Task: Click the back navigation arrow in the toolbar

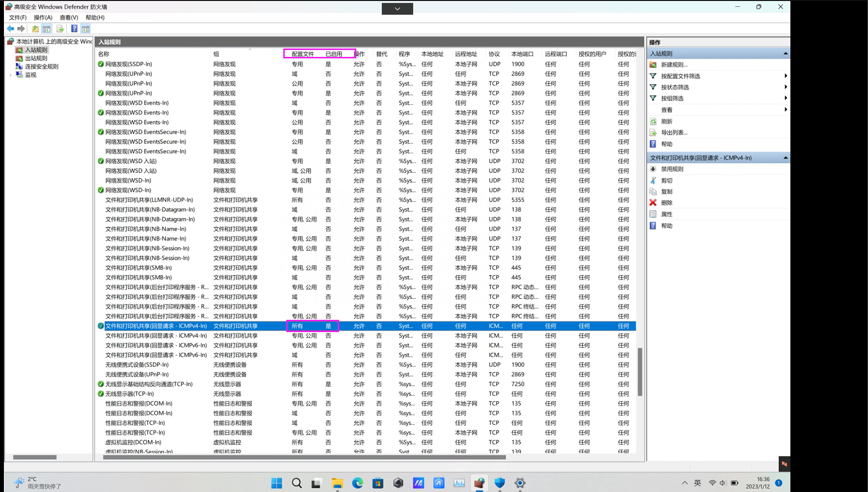Action: [10, 28]
